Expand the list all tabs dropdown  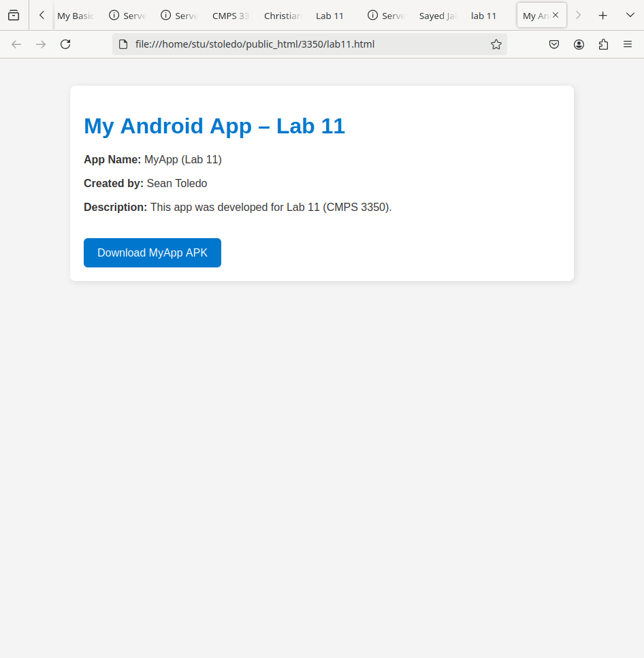630,15
